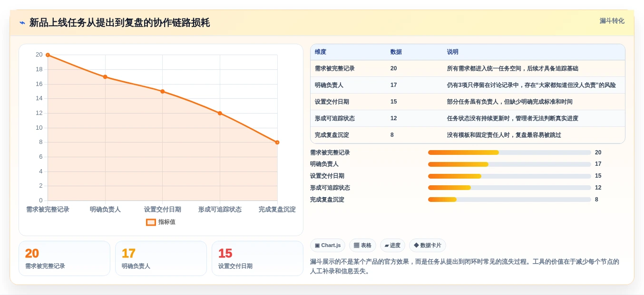
Task: Click the lightning icon beside the title
Action: (22, 23)
